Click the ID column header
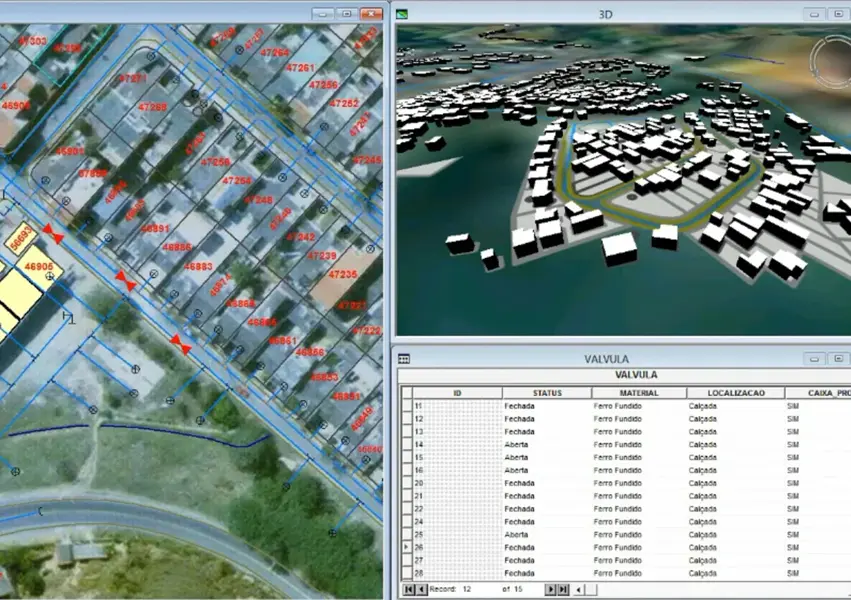This screenshot has height=600, width=851. (458, 393)
